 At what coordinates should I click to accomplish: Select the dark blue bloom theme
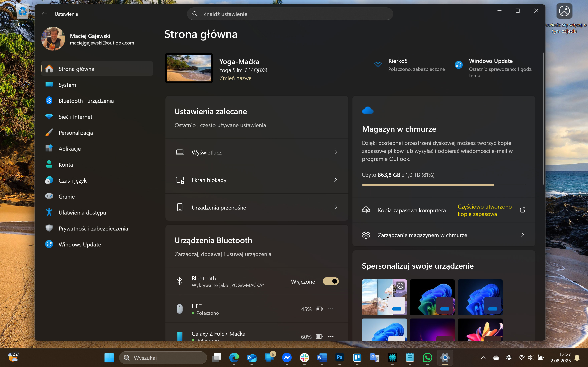click(x=480, y=297)
